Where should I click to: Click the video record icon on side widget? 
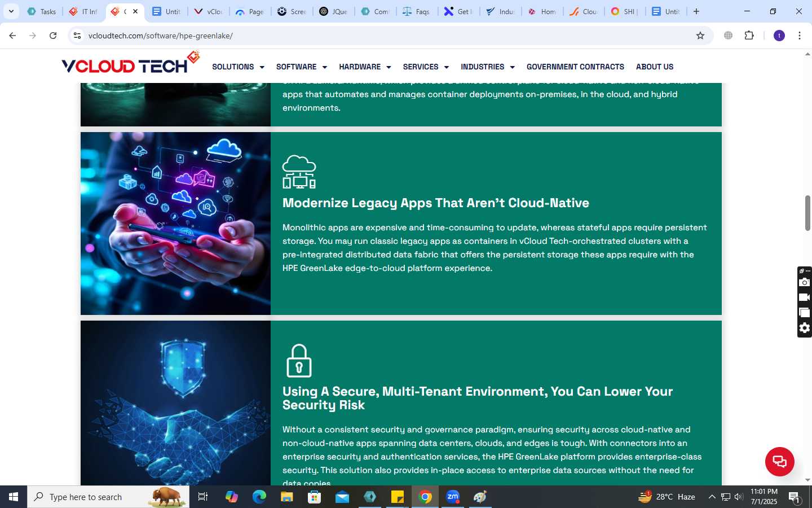click(x=805, y=297)
